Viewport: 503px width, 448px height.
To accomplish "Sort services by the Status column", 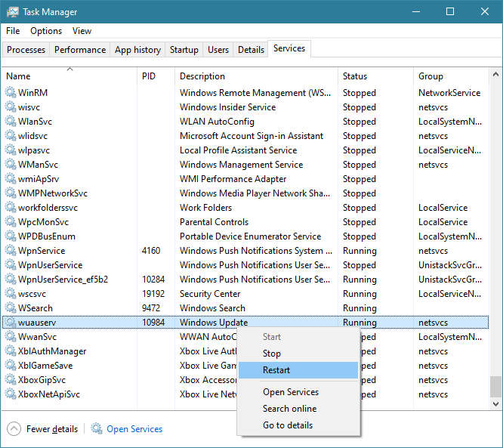I will point(375,76).
